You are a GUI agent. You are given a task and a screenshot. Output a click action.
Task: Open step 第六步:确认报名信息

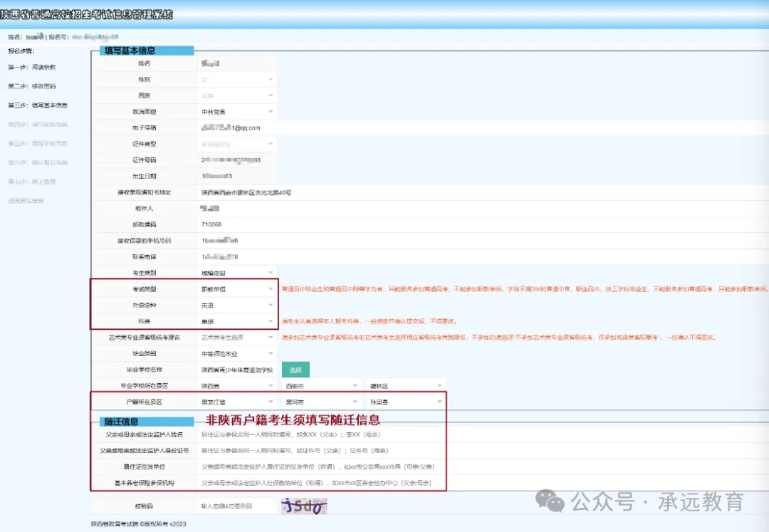click(x=38, y=163)
